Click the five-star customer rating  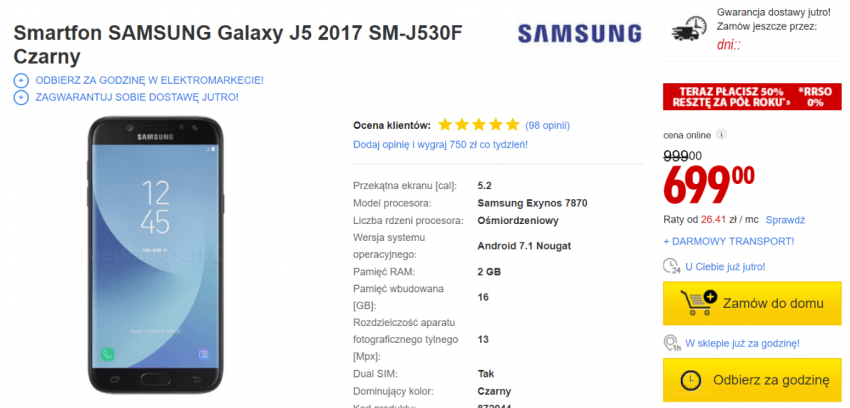479,125
